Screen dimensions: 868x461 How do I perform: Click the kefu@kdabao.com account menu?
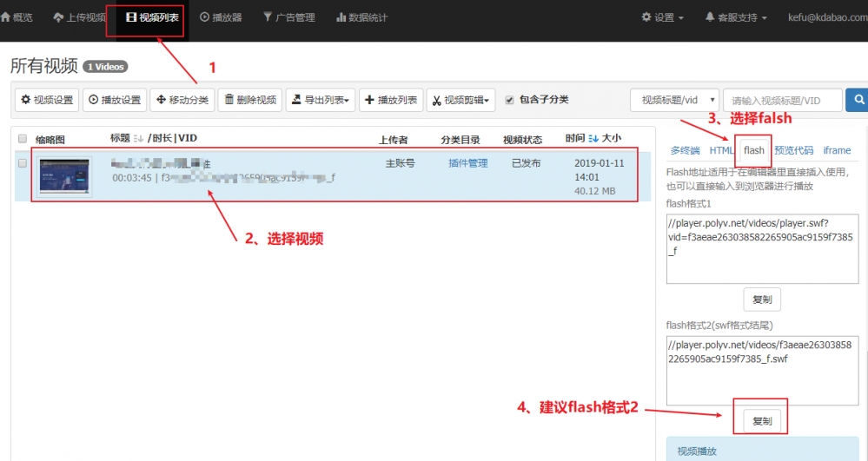pos(827,17)
